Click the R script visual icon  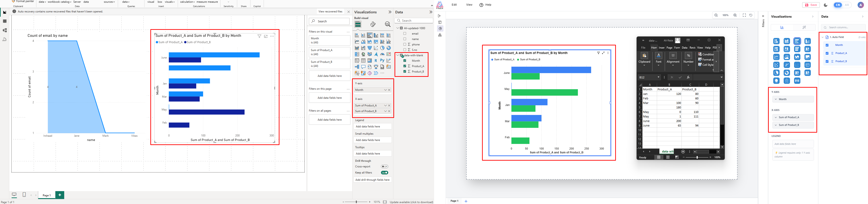[x=376, y=61]
